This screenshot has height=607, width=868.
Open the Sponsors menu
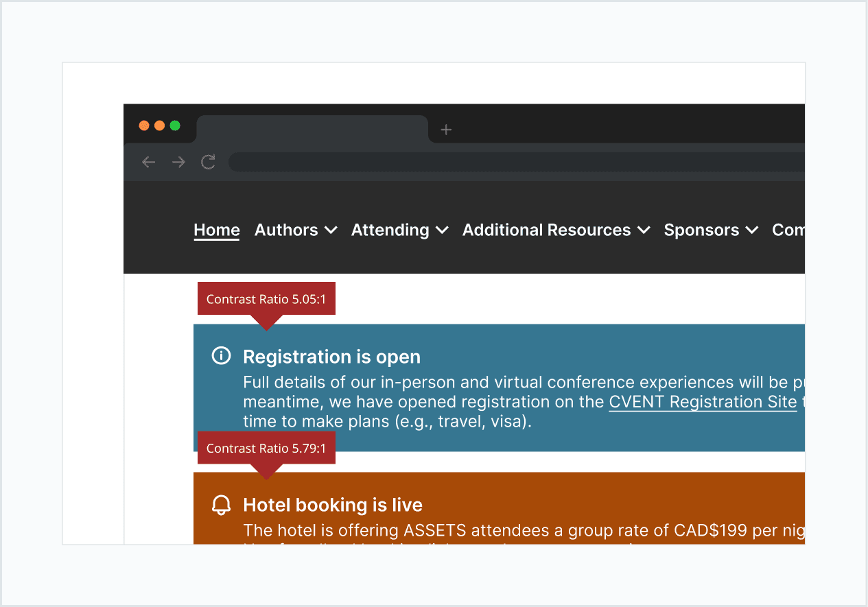click(x=711, y=230)
